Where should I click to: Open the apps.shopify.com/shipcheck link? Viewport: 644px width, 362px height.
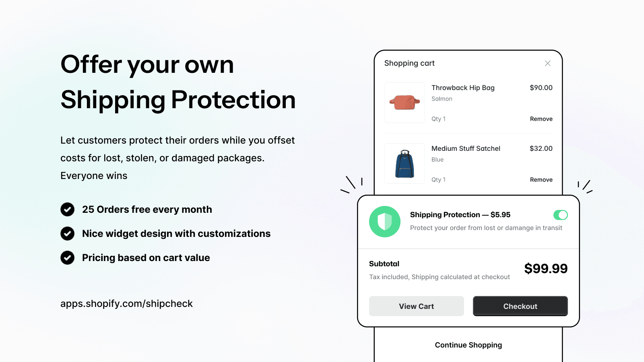(126, 304)
